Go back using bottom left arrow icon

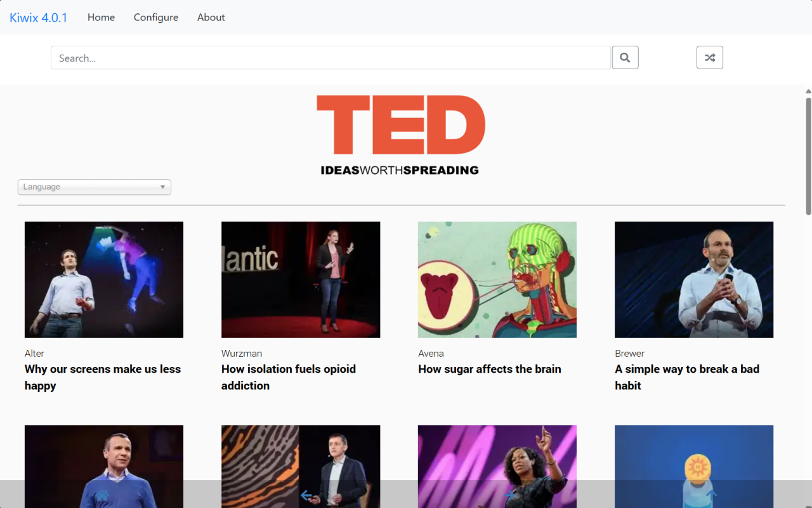click(306, 495)
